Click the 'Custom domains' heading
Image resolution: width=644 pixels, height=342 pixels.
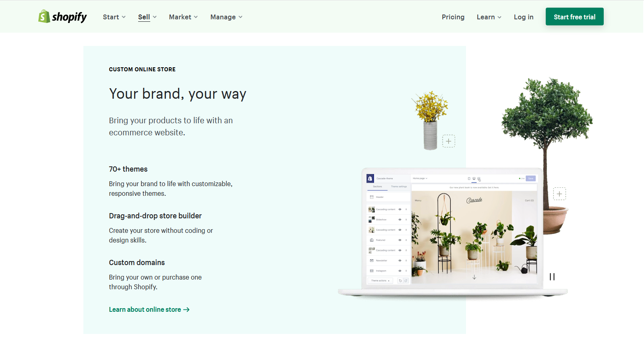tap(137, 263)
